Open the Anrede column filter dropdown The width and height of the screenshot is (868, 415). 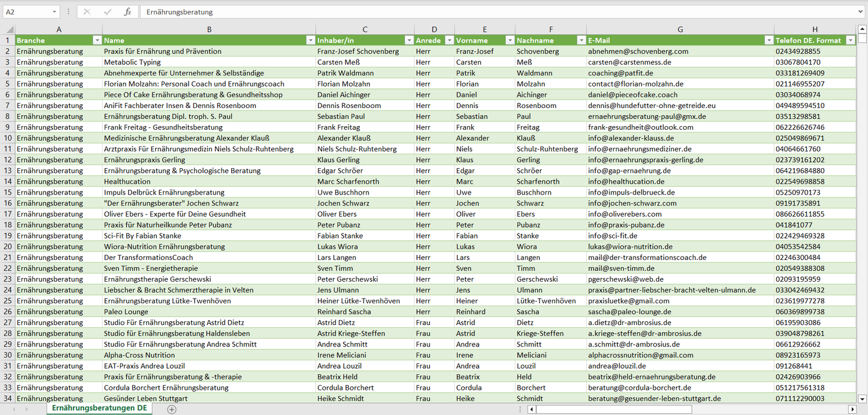449,40
